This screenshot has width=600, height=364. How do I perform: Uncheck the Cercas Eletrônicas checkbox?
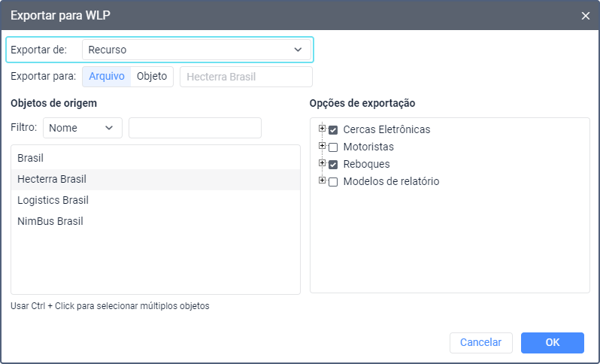(333, 130)
